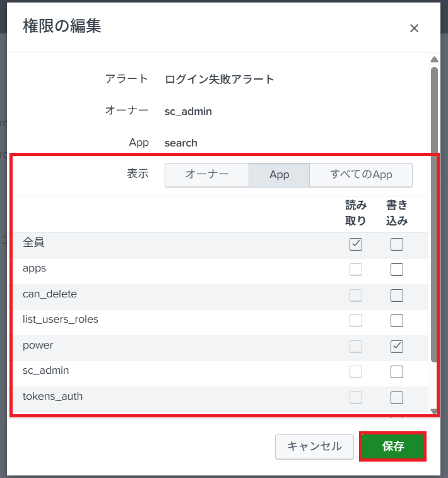This screenshot has width=448, height=478.
Task: Enable write permission for 全員
Action: (396, 244)
